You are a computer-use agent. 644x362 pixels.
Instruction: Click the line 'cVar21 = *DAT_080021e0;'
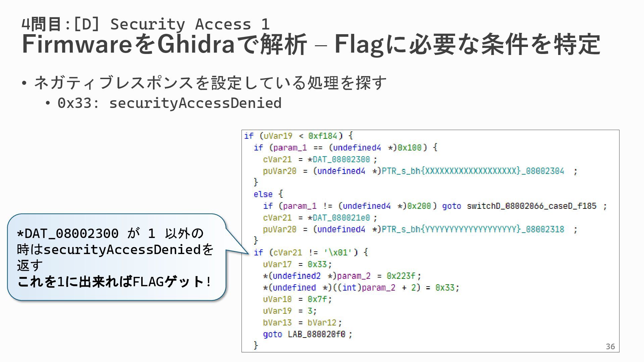320,218
